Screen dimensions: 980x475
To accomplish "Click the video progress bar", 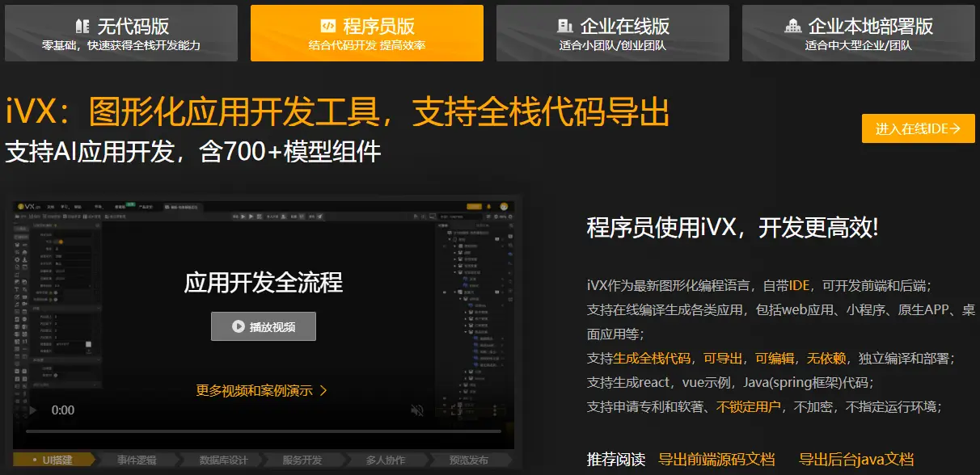I will [263, 431].
